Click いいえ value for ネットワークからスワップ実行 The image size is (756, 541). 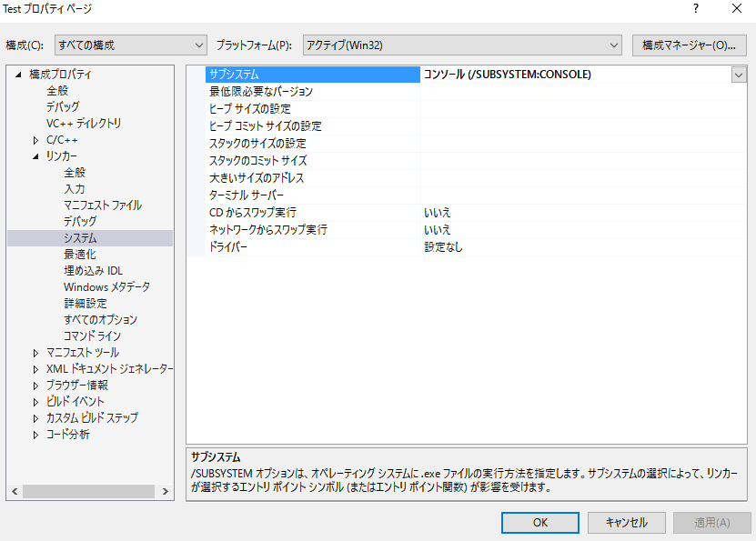coord(438,230)
